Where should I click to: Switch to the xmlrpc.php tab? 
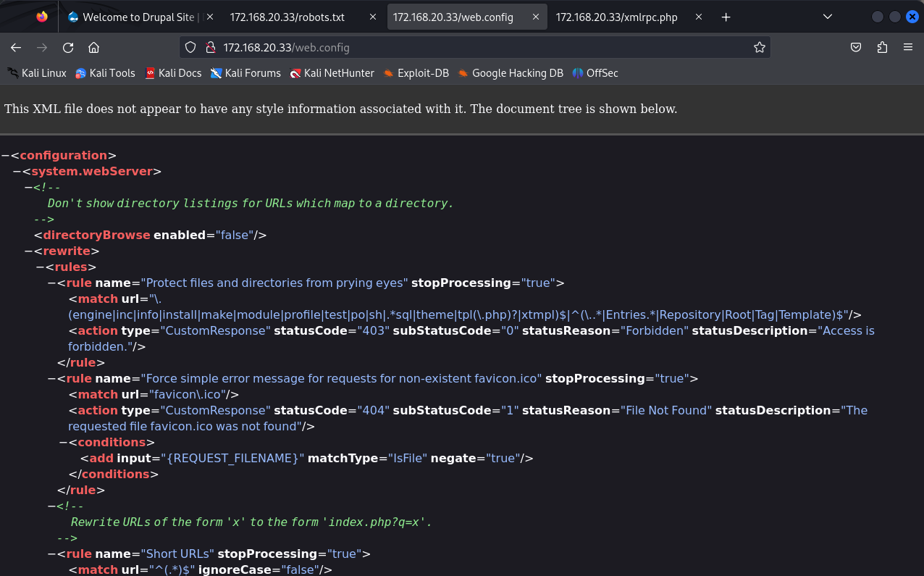click(x=630, y=17)
